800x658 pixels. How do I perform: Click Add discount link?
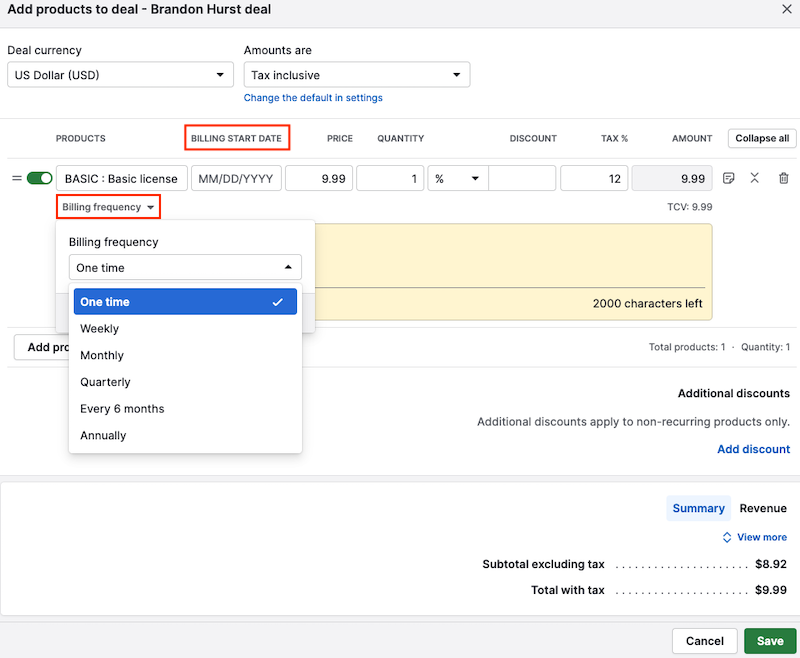click(x=753, y=449)
